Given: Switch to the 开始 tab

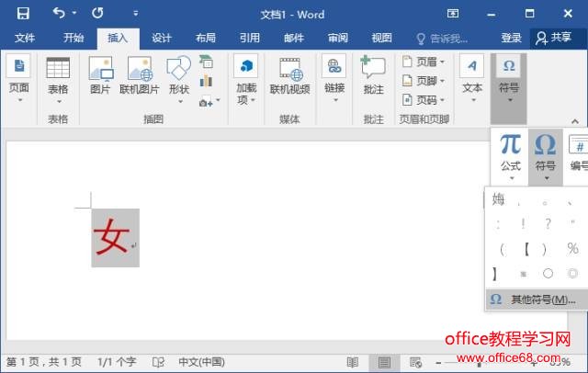Looking at the screenshot, I should point(73,38).
